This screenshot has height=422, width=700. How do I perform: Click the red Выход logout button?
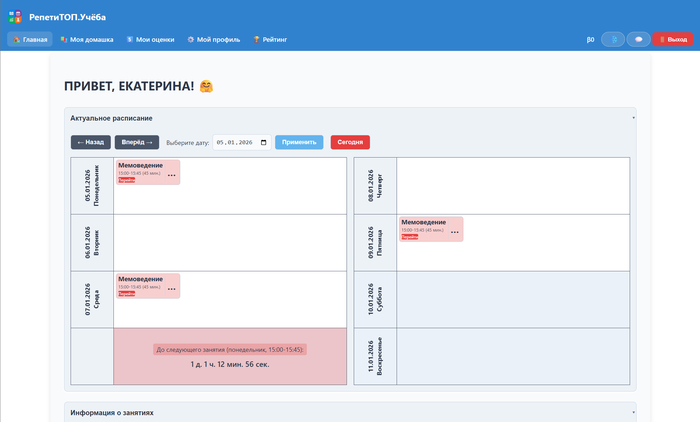672,39
